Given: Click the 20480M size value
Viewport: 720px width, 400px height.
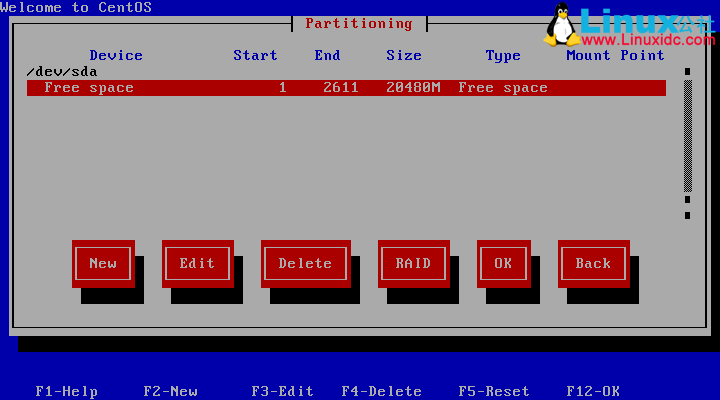Looking at the screenshot, I should pyautogui.click(x=413, y=88).
